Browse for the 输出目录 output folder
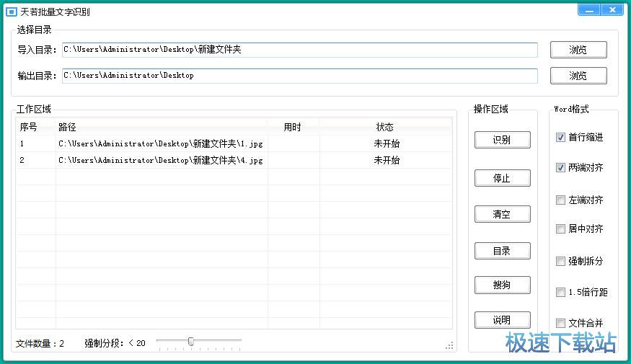The width and height of the screenshot is (631, 364). tap(578, 76)
